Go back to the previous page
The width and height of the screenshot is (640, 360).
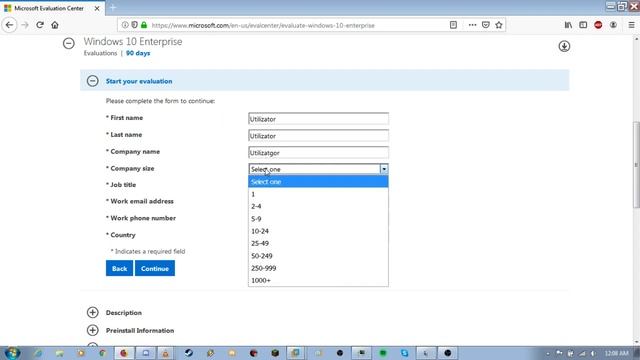click(9, 25)
